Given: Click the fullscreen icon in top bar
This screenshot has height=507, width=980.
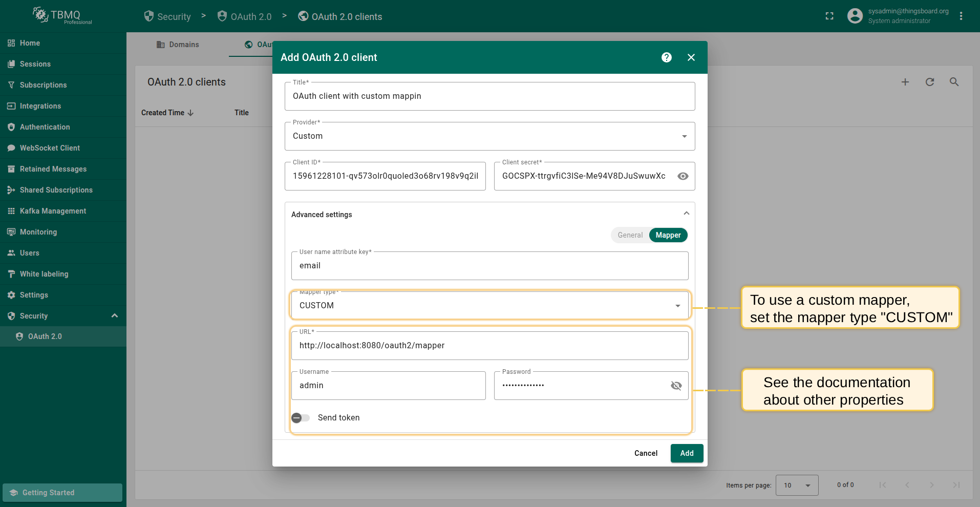Looking at the screenshot, I should point(829,16).
